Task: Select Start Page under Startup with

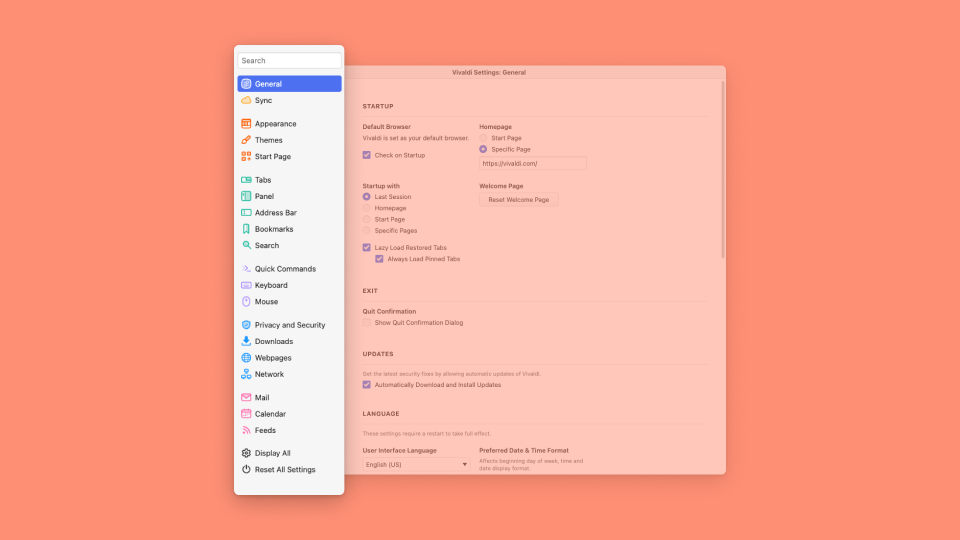Action: [x=367, y=219]
